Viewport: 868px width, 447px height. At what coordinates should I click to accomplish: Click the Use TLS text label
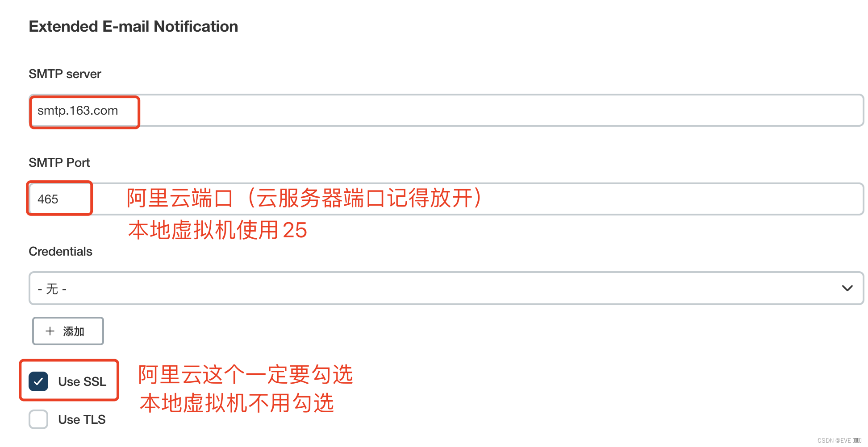[x=82, y=419]
